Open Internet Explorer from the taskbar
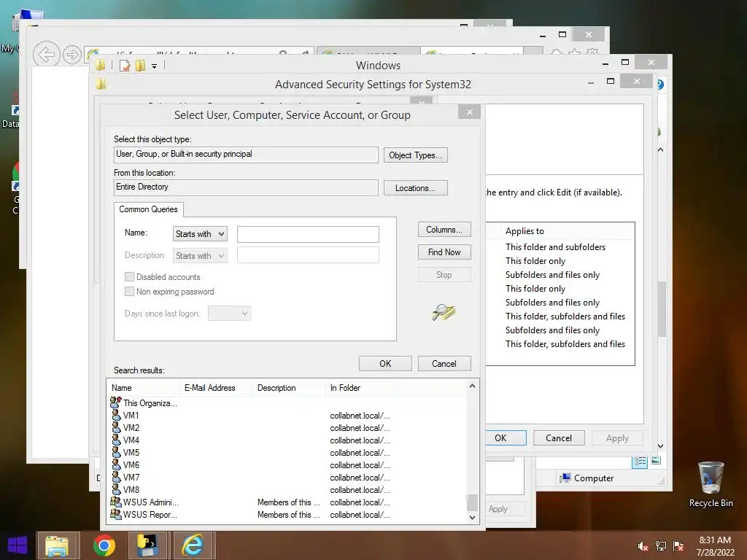 point(193,545)
